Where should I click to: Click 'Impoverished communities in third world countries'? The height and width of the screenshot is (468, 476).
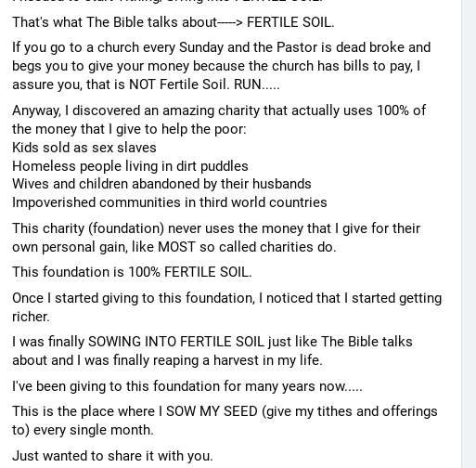170,202
